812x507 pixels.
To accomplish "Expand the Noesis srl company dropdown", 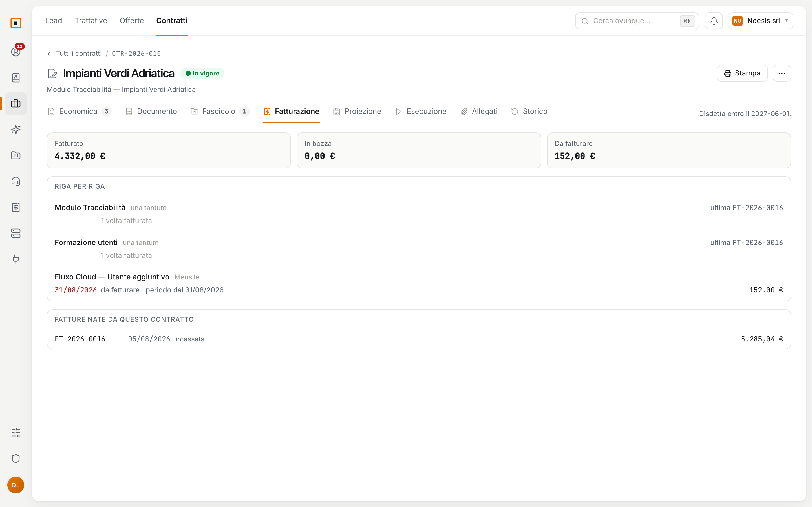I will coord(761,21).
